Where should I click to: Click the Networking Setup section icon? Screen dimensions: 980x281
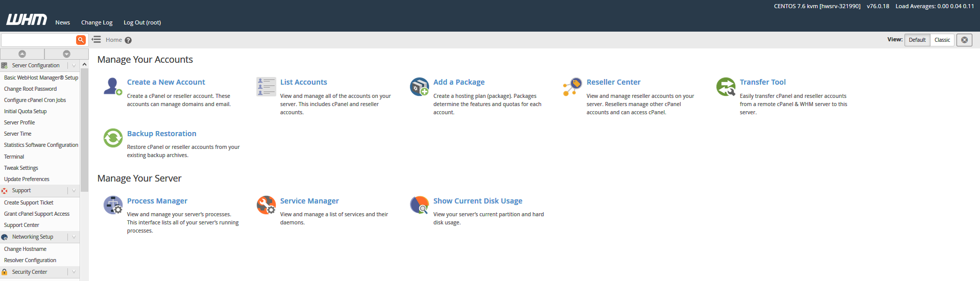tap(4, 237)
